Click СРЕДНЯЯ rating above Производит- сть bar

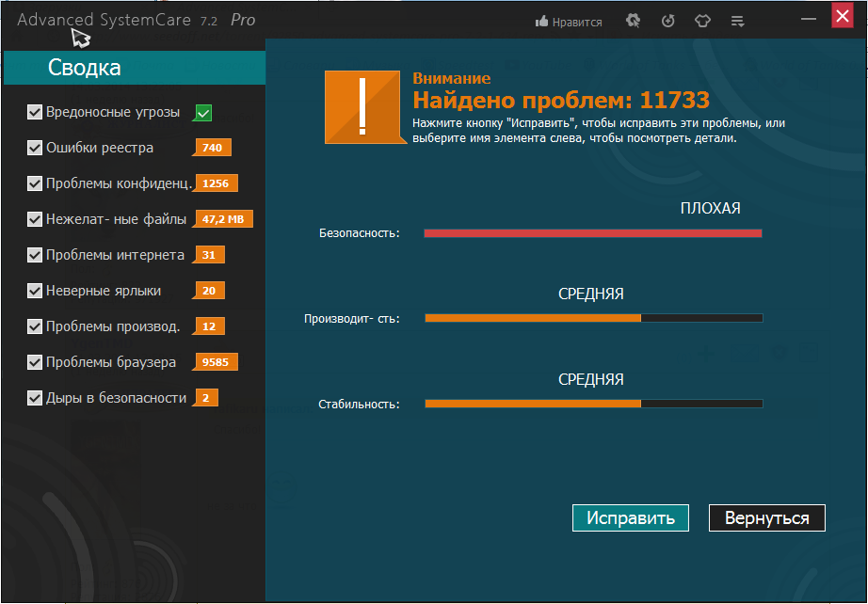[590, 294]
